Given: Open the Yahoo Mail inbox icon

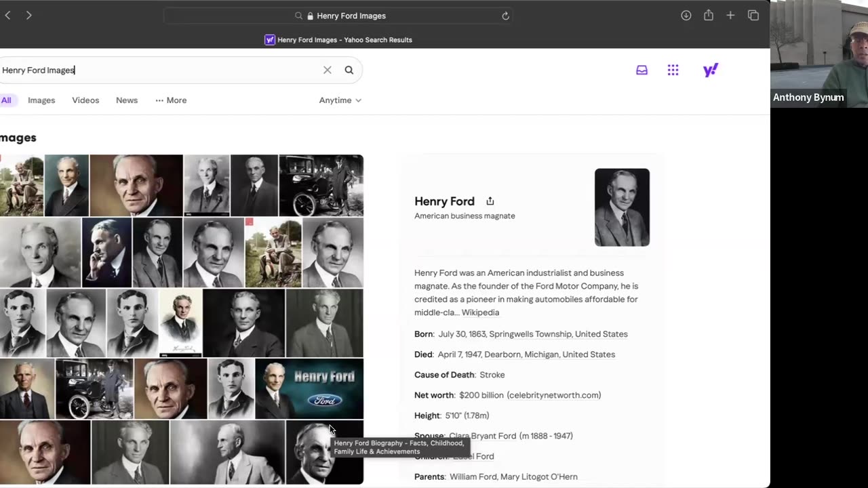Looking at the screenshot, I should coord(642,70).
